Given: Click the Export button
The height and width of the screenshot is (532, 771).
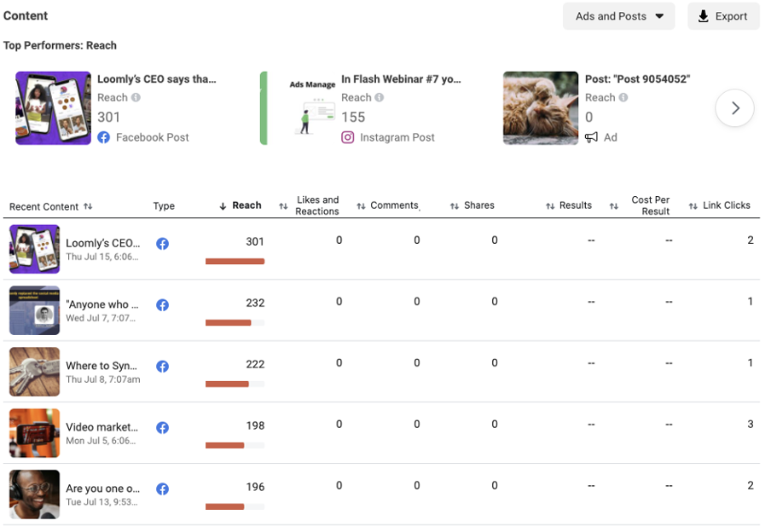Looking at the screenshot, I should (x=723, y=15).
